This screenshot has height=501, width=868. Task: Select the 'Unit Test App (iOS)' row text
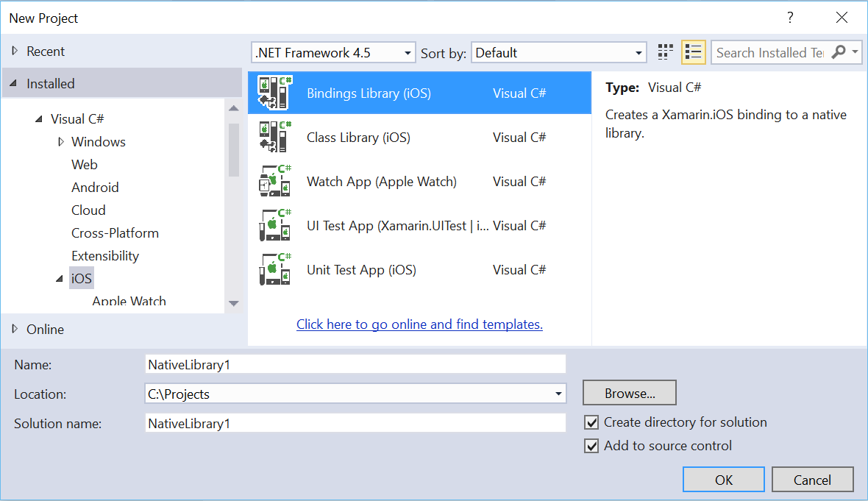(x=361, y=269)
